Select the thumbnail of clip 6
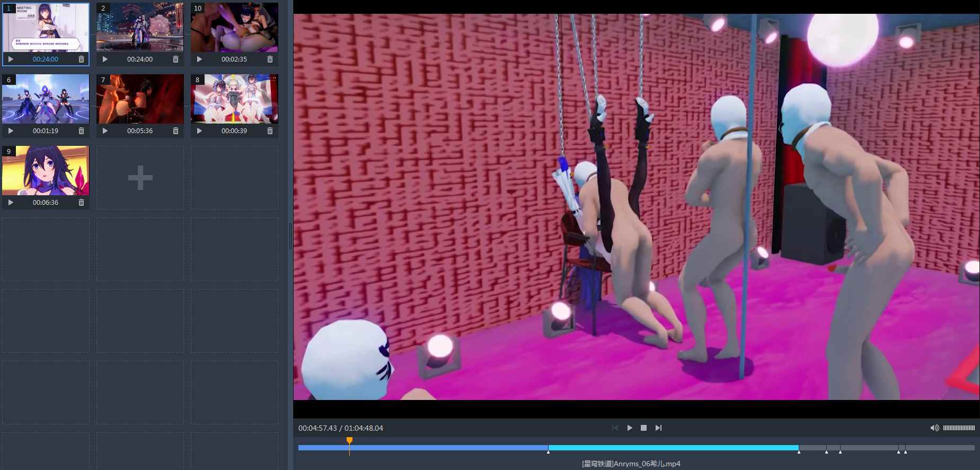980x470 pixels. click(x=46, y=99)
